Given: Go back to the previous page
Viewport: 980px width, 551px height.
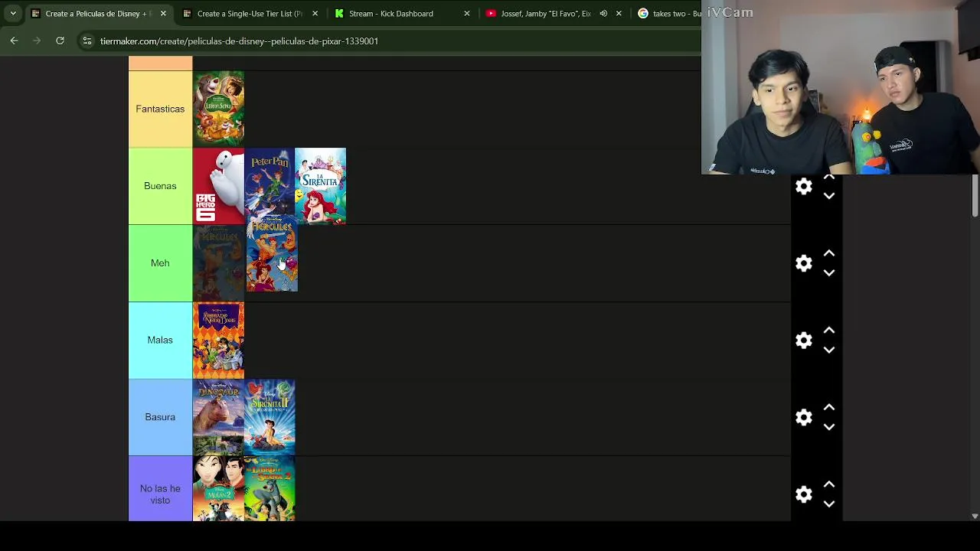Looking at the screenshot, I should 14,41.
